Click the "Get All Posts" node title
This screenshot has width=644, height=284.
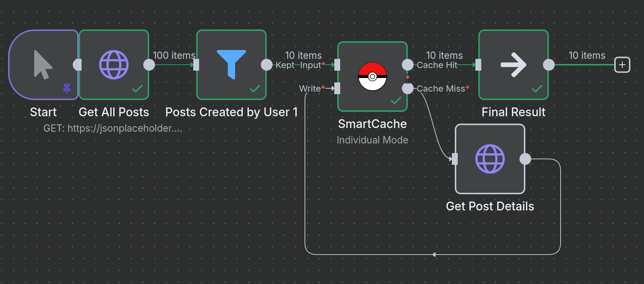[x=114, y=112]
